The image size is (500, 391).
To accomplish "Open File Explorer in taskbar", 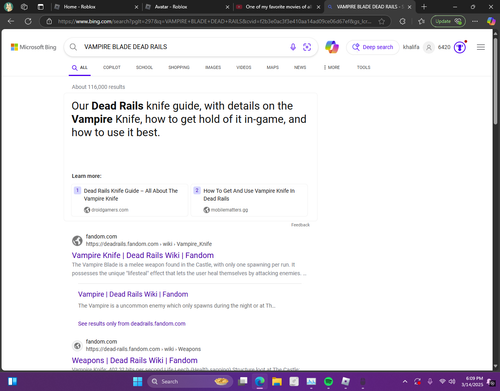I will pyautogui.click(x=277, y=381).
